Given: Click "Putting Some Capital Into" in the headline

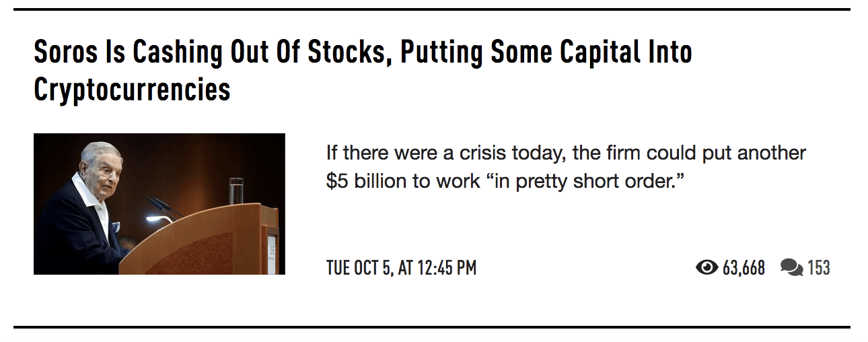Looking at the screenshot, I should pyautogui.click(x=545, y=53).
